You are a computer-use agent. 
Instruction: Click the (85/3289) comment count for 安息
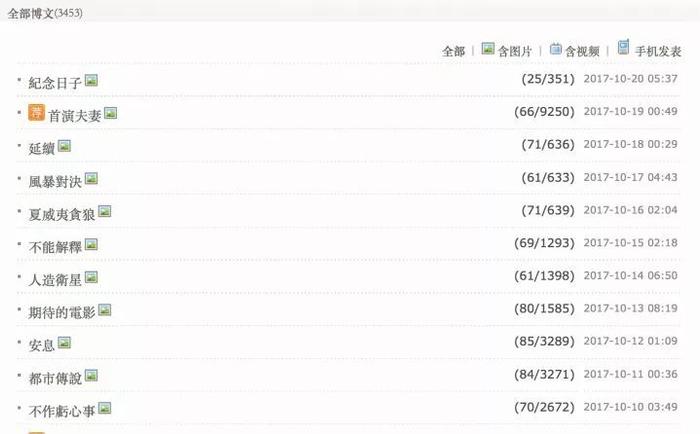pos(544,342)
